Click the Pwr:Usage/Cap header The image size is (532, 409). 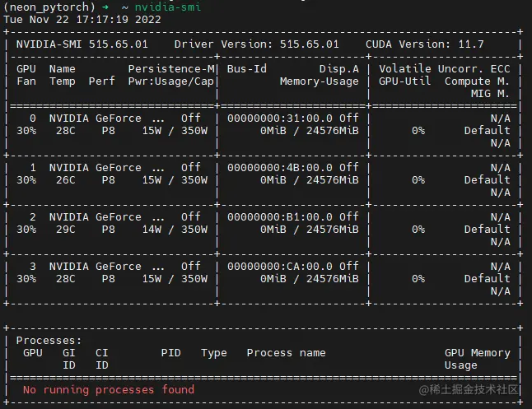(x=171, y=81)
